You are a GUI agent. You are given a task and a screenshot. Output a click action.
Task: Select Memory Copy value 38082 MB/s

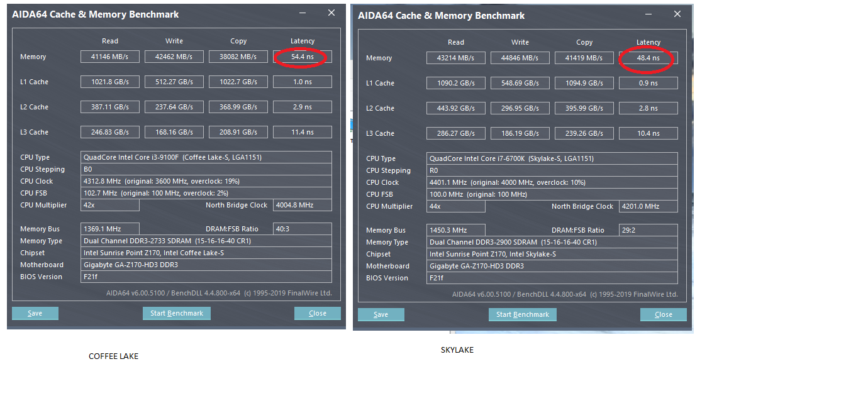point(238,57)
